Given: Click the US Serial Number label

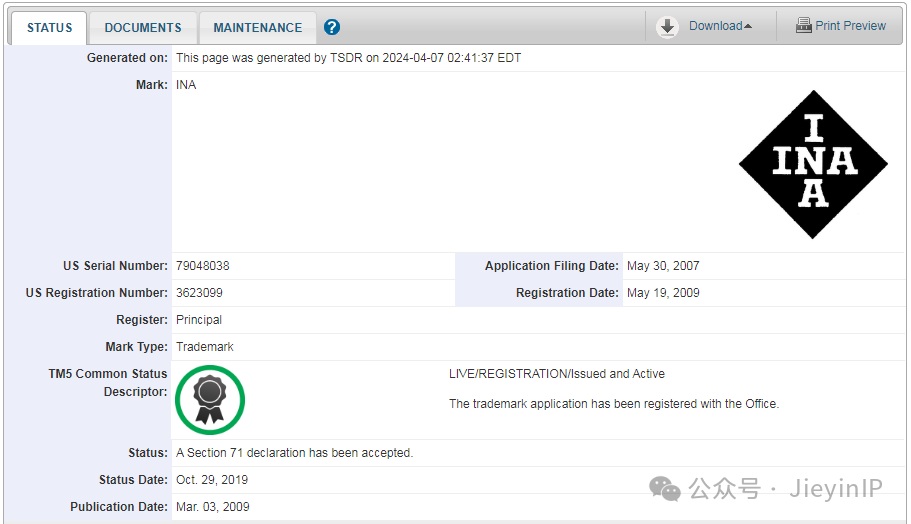Looking at the screenshot, I should pyautogui.click(x=115, y=266).
